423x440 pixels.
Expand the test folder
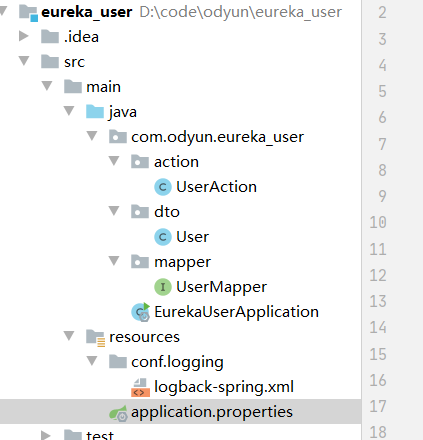coord(46,435)
